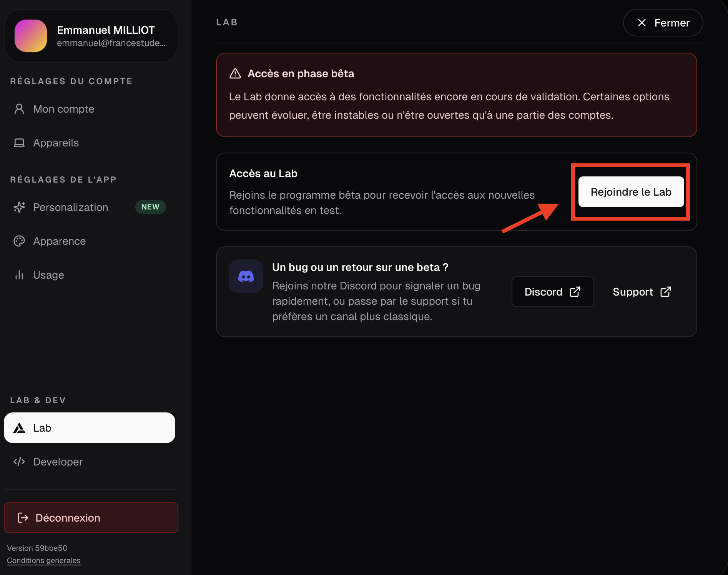Click the code brackets icon beside Developer
The image size is (728, 575).
(19, 462)
